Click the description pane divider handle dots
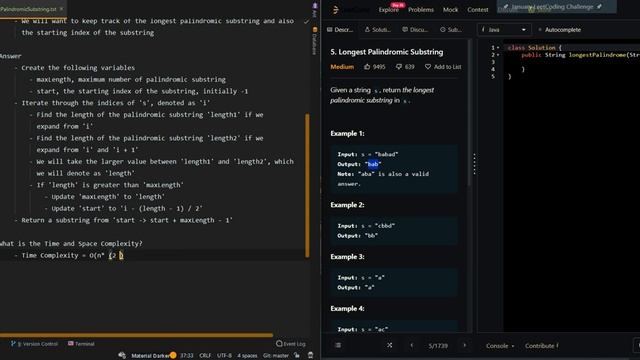Viewport: 640px width, 360px height. coord(474,164)
